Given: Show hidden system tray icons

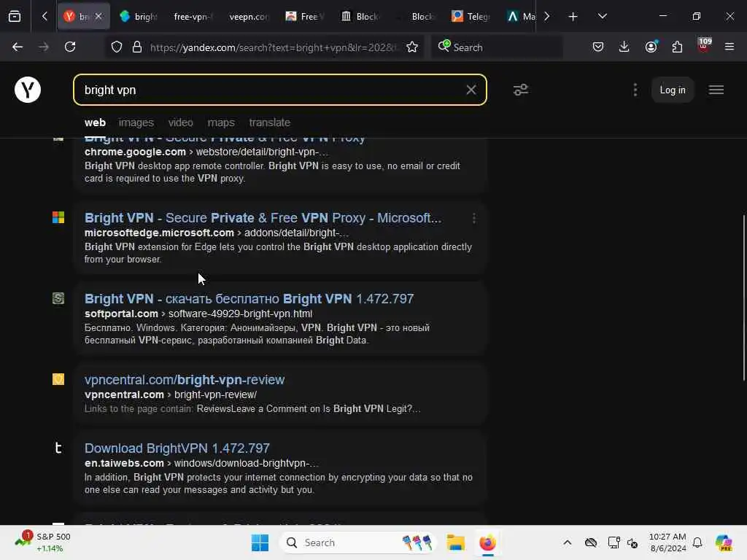Looking at the screenshot, I should [567, 542].
